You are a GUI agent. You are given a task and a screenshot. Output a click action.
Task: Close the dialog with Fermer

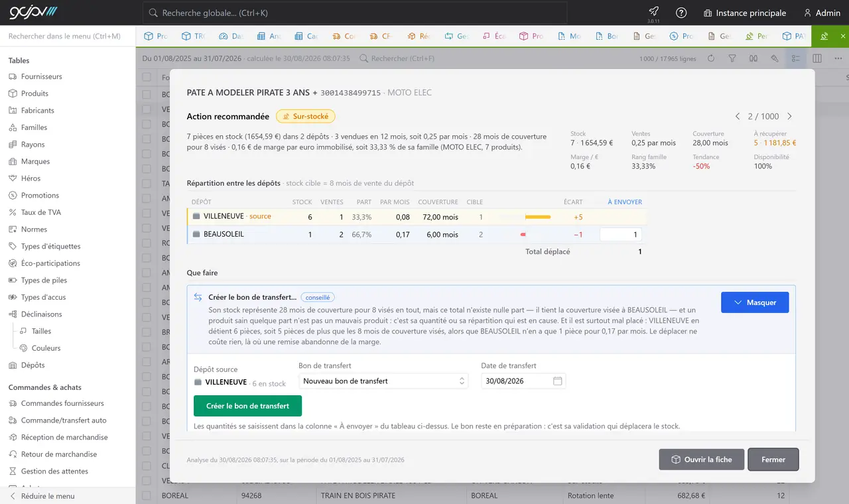pyautogui.click(x=773, y=460)
